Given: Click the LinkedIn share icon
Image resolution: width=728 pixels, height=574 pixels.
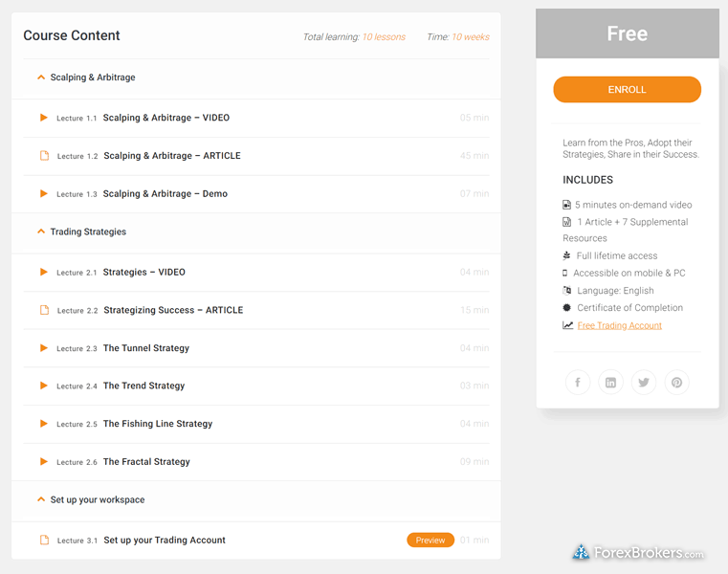Looking at the screenshot, I should [x=610, y=383].
